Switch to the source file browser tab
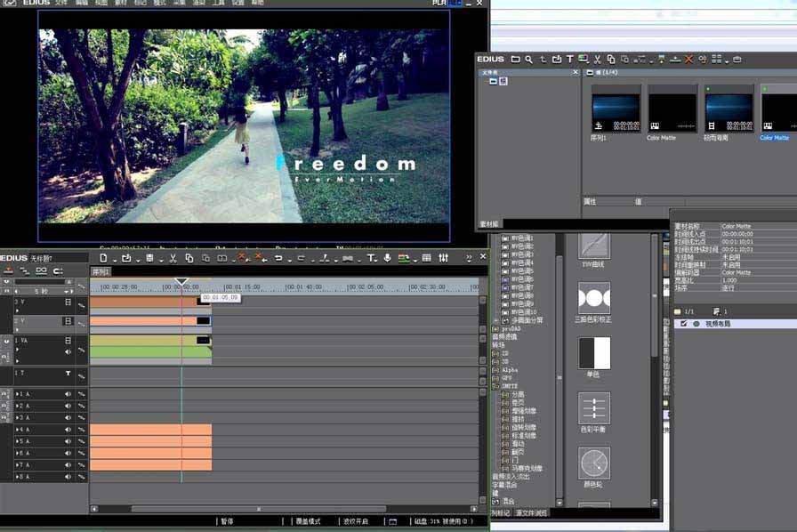 coord(532,513)
